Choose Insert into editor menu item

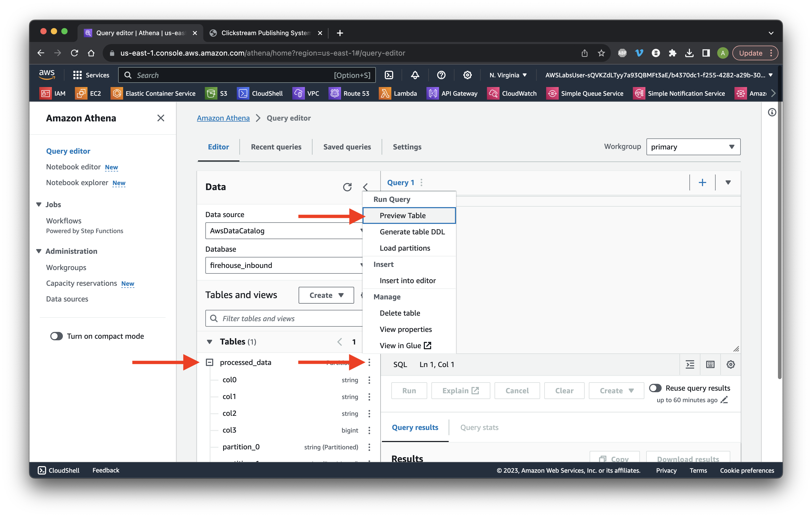tap(409, 281)
